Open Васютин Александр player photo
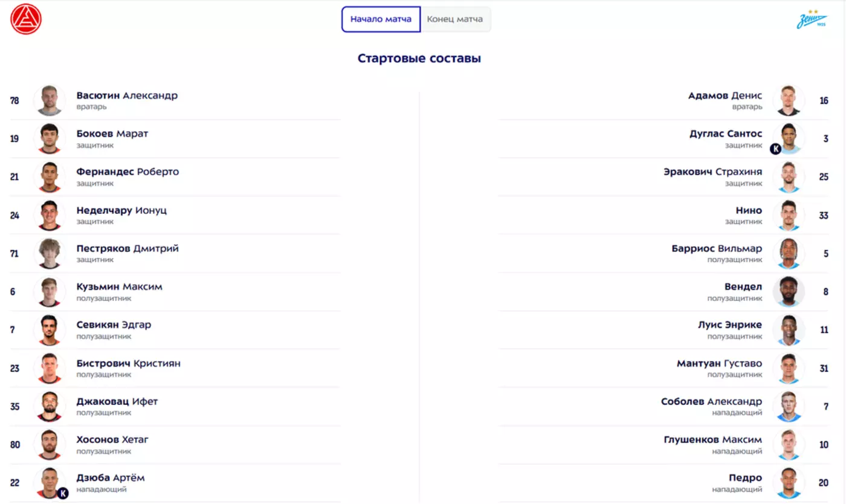 [50, 100]
